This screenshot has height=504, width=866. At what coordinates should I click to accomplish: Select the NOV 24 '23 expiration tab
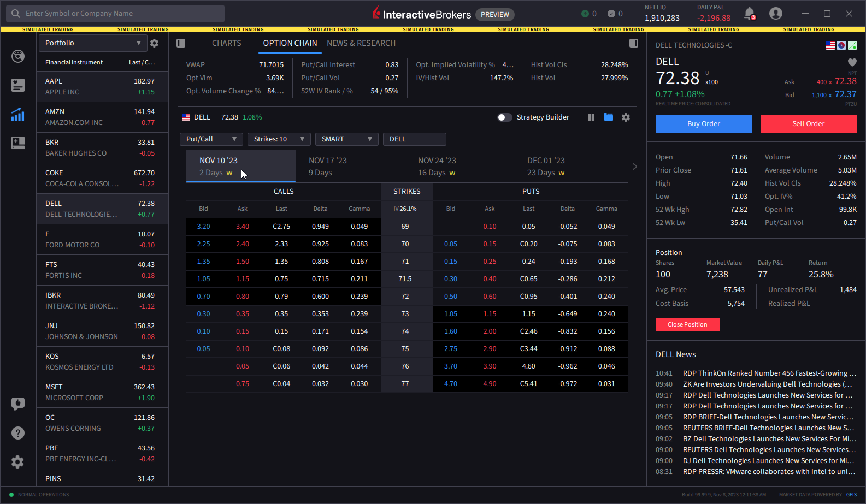point(459,167)
